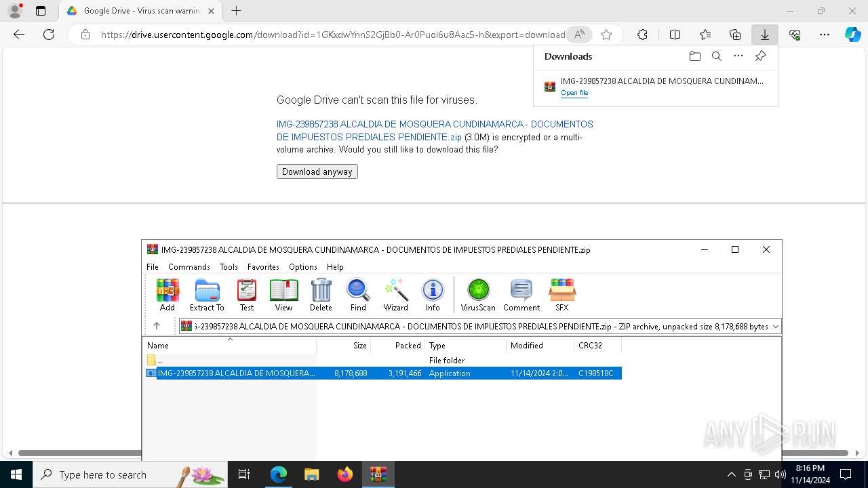Open the Help menu in WinRAR

[x=335, y=267]
